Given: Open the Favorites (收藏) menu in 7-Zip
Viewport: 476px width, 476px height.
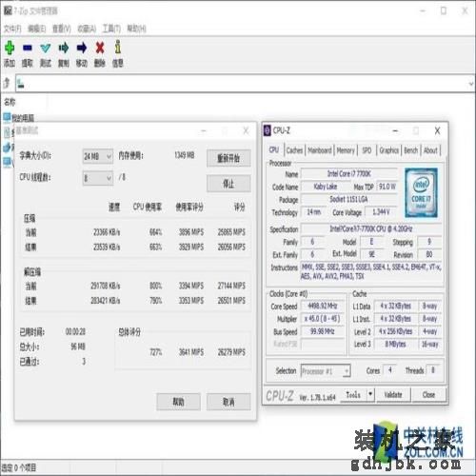Looking at the screenshot, I should 87,29.
